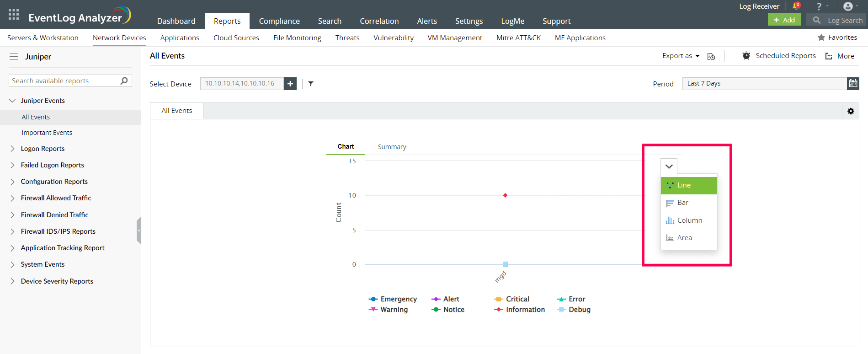Screen dimensions: 868x354
Task: Expand Firewall IDS/IPS Reports group
Action: [x=12, y=231]
